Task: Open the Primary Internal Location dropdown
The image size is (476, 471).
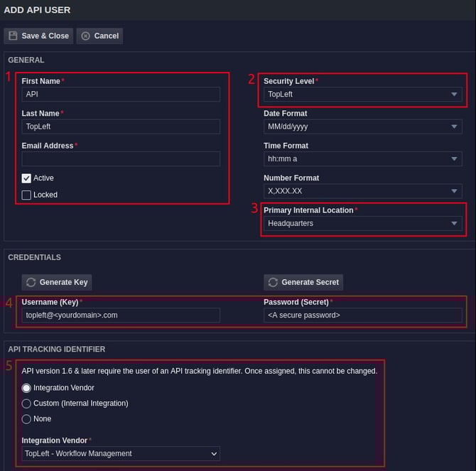Action: [x=362, y=224]
